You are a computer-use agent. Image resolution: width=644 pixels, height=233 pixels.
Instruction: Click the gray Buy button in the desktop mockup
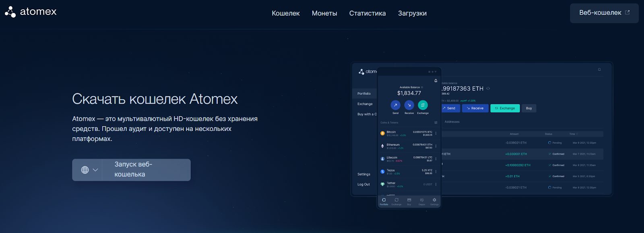529,108
